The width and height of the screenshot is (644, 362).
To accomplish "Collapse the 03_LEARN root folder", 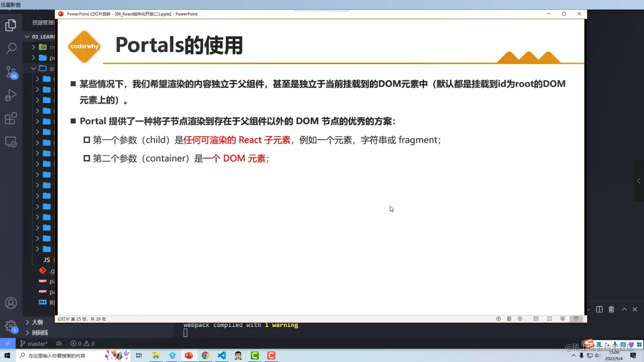I will pos(27,37).
